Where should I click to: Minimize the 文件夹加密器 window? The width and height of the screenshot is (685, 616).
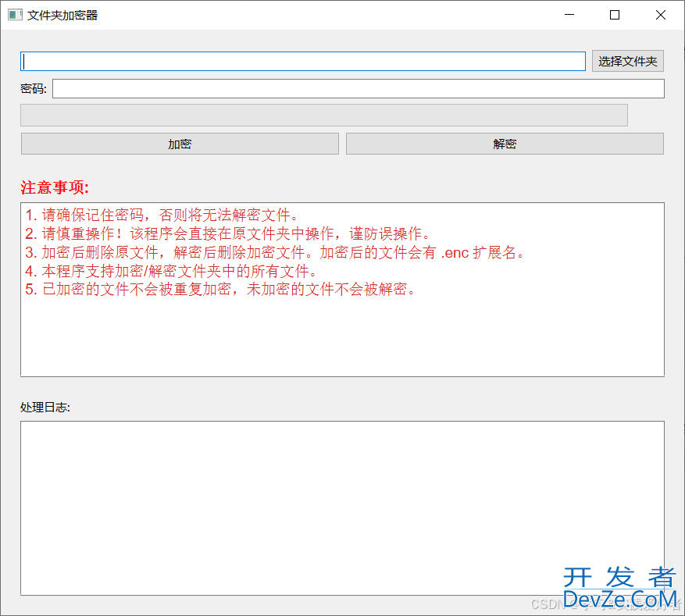click(x=569, y=15)
